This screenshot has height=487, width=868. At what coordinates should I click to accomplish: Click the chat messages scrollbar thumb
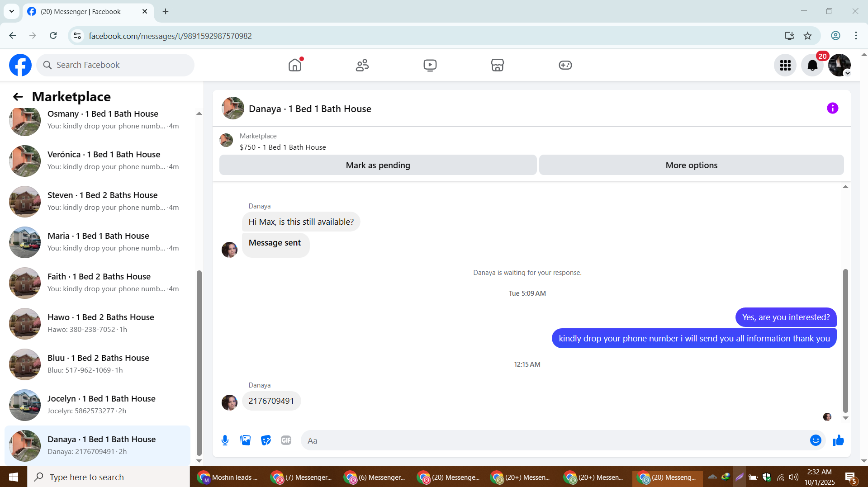(x=845, y=340)
